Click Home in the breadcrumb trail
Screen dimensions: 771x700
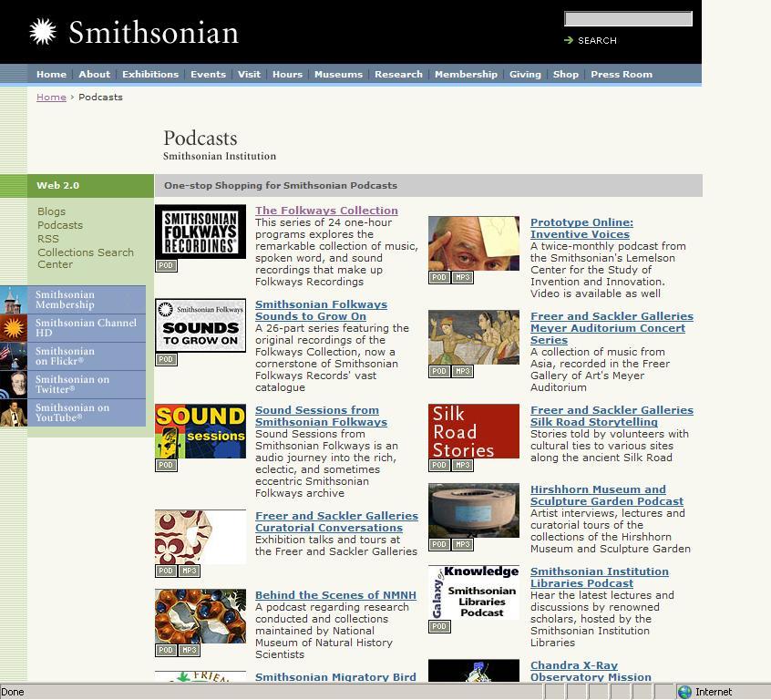pos(51,98)
